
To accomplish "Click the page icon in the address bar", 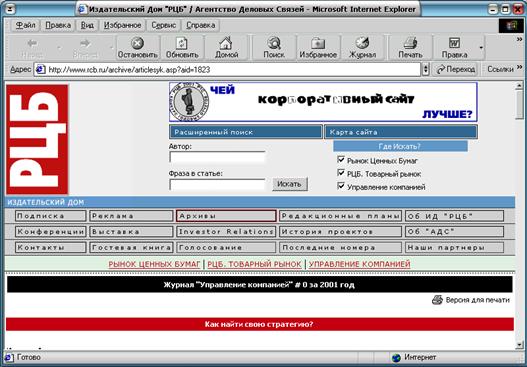I will [x=41, y=70].
